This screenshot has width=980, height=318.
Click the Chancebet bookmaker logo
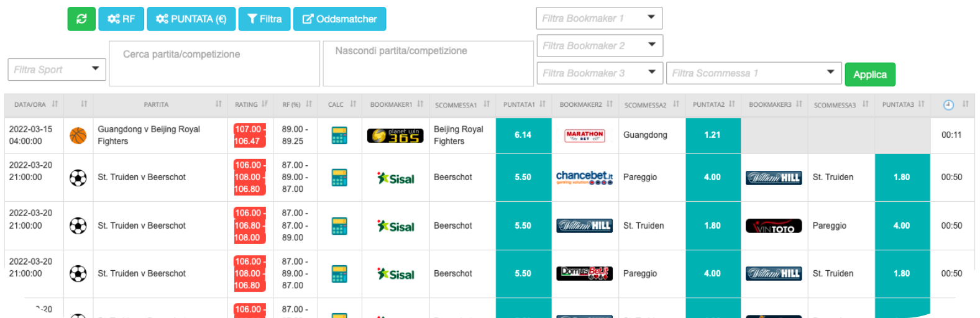[584, 178]
